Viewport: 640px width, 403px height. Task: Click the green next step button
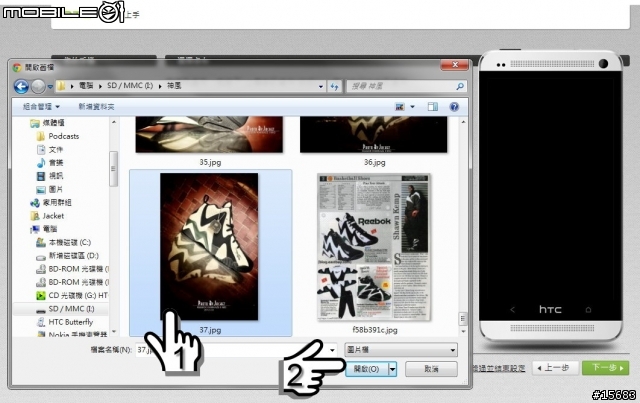(x=605, y=368)
